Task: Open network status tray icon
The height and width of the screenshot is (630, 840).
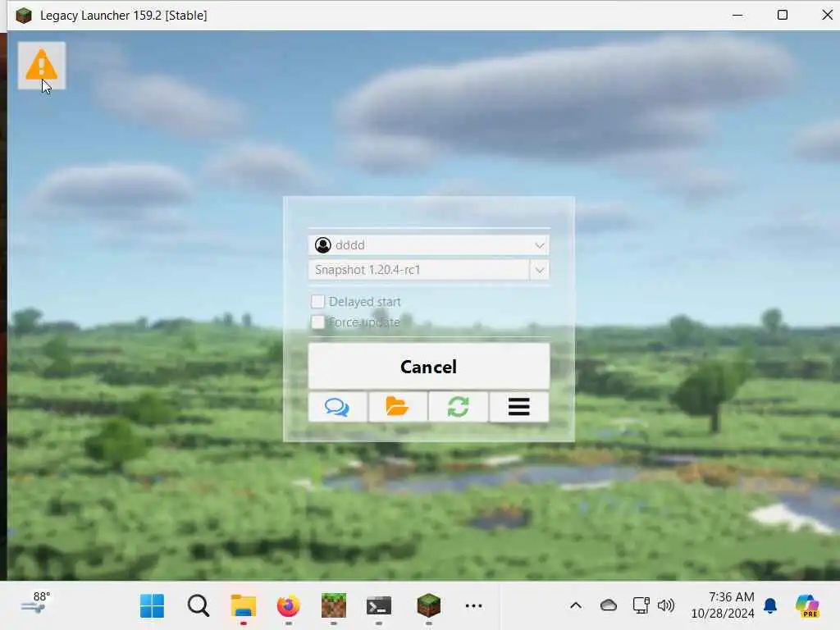Action: point(641,605)
